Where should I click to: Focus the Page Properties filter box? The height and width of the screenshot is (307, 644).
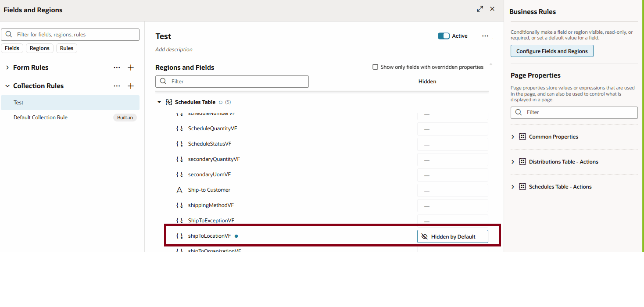click(x=574, y=112)
